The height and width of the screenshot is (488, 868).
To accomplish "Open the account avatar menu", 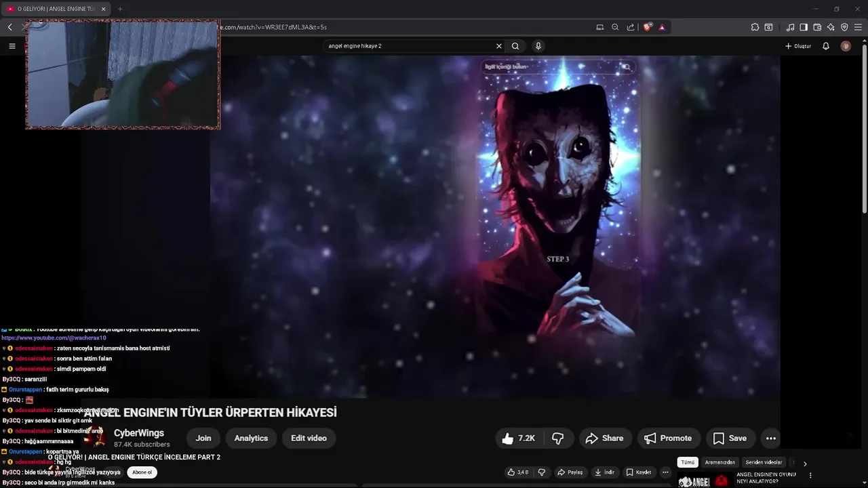I will click(846, 46).
